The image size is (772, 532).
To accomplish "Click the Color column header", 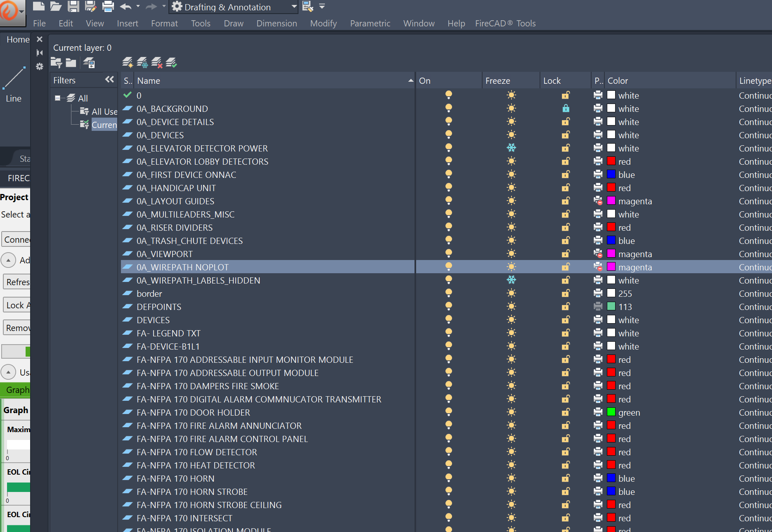I will coord(670,80).
